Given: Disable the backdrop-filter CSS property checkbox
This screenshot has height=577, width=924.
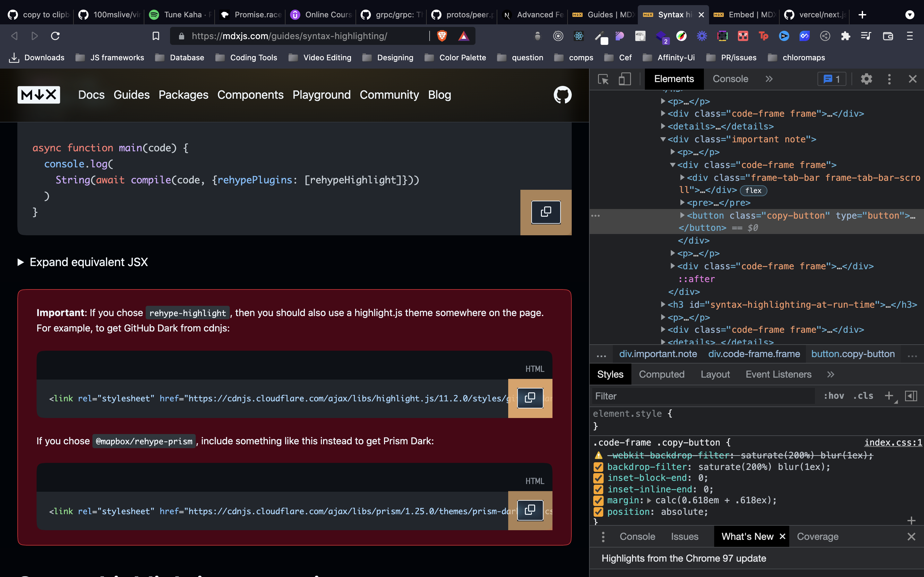Looking at the screenshot, I should pos(598,467).
